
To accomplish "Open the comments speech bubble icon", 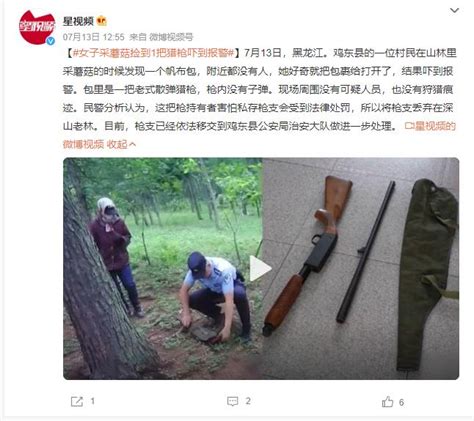I will point(232,401).
